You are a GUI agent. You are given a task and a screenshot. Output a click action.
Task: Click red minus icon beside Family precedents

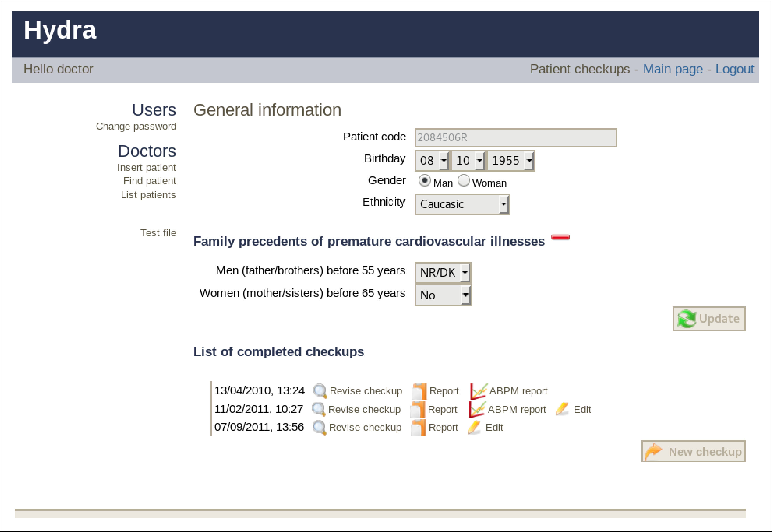pos(561,237)
